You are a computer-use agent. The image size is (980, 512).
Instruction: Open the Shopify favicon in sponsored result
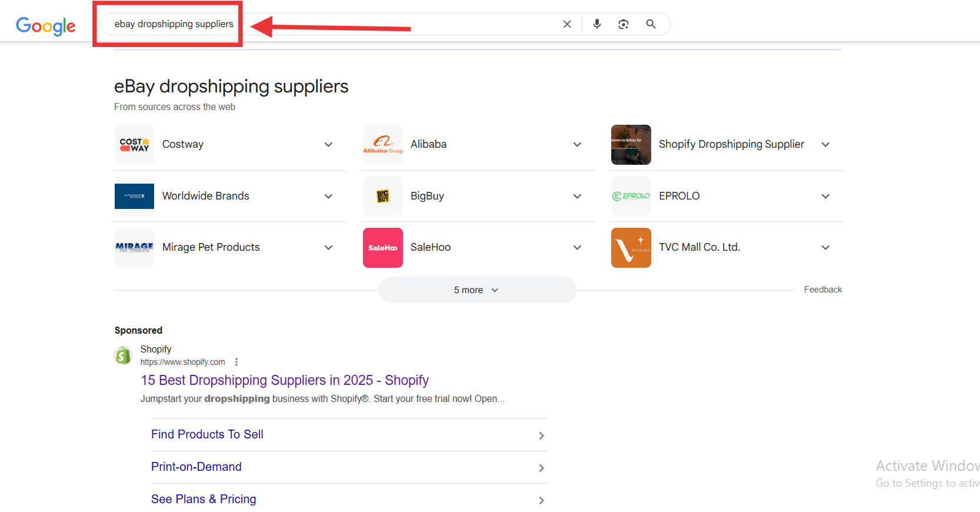coord(123,355)
